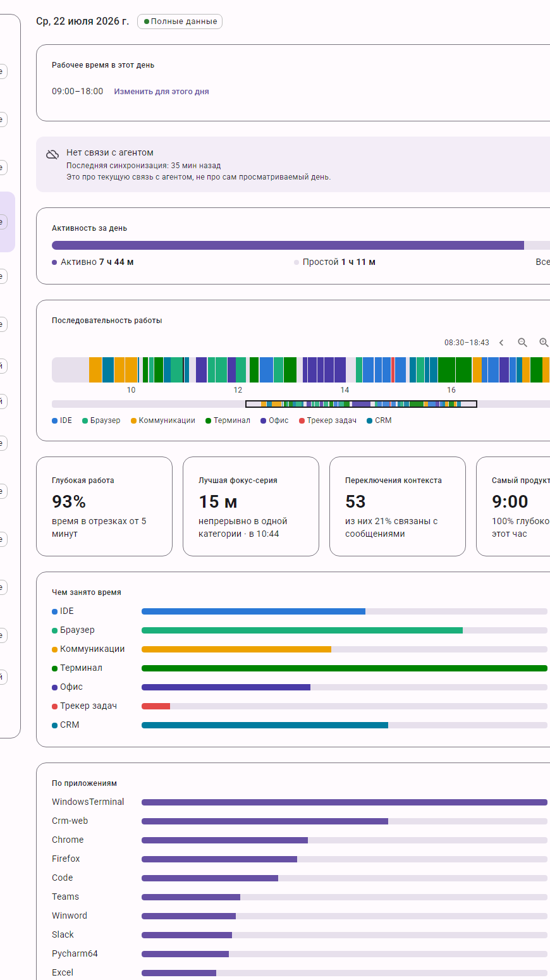Screen dimensions: 550x980
Task: Open the Переключения контекста 53 card
Action: pos(398,506)
